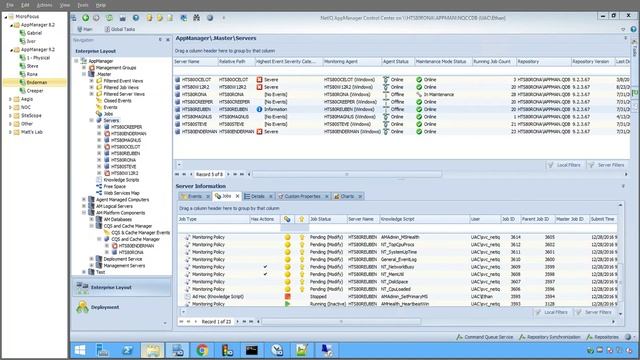Click the Has Actions checkmark for NT_NetworkBusy job
Image resolution: width=640 pixels, height=360 pixels.
pos(265,267)
